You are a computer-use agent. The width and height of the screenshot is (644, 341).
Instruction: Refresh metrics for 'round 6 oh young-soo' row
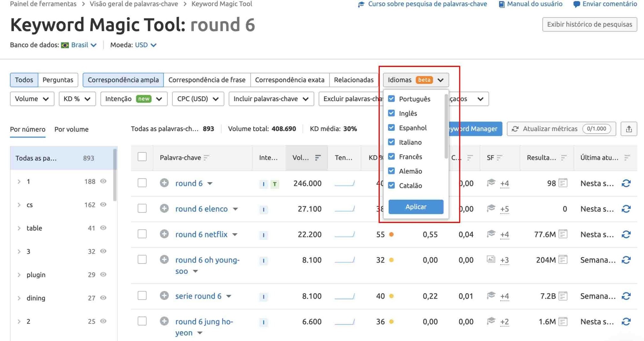point(626,260)
